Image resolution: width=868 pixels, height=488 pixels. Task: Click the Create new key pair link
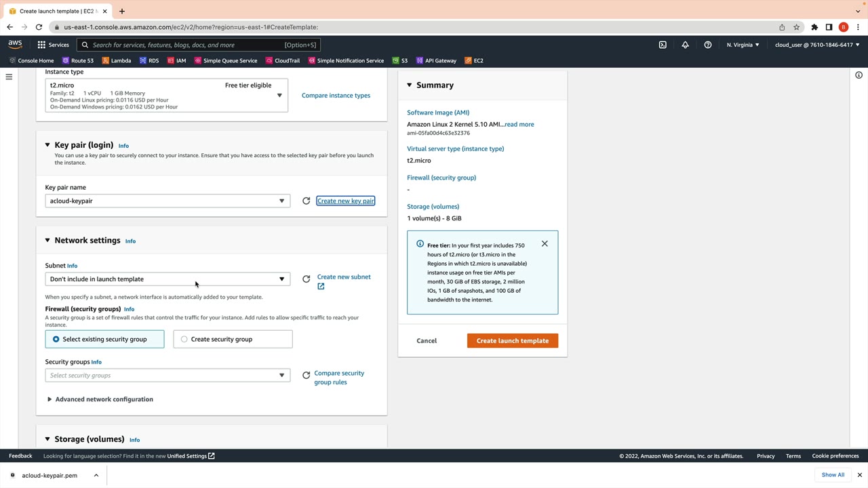pyautogui.click(x=345, y=201)
